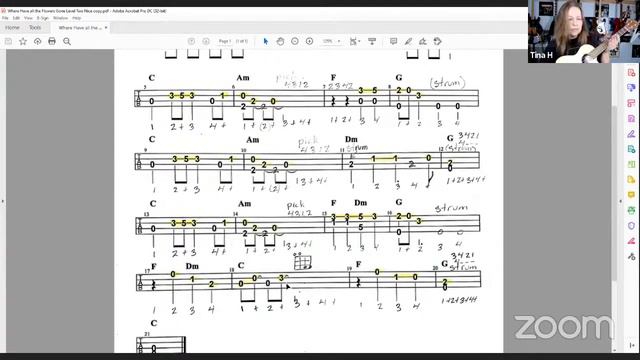The image size is (640, 360).
Task: Print the document with the printer icon
Action: tap(52, 41)
